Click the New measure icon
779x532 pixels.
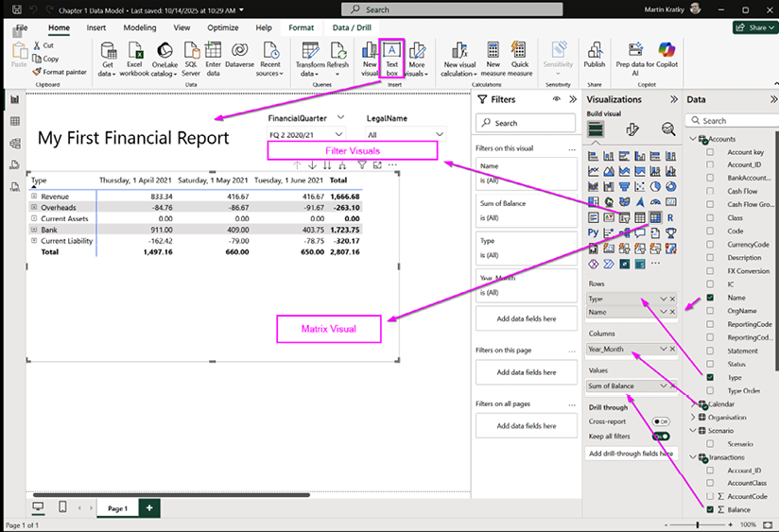click(x=493, y=53)
